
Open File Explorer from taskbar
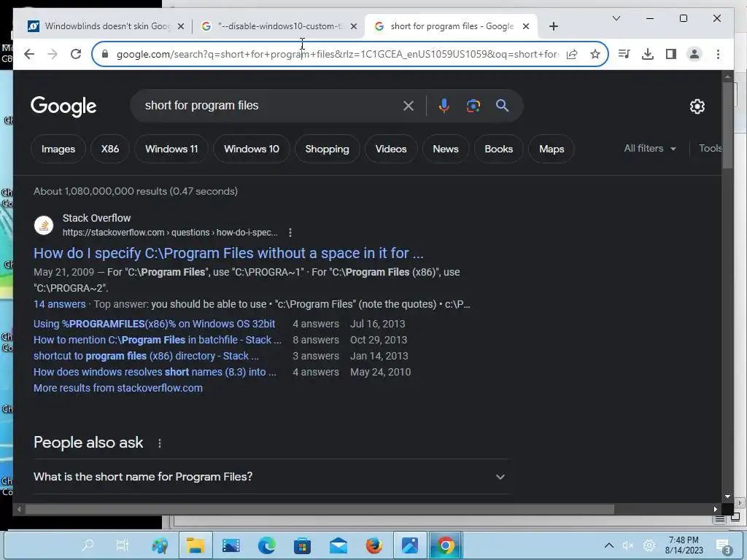(196, 545)
